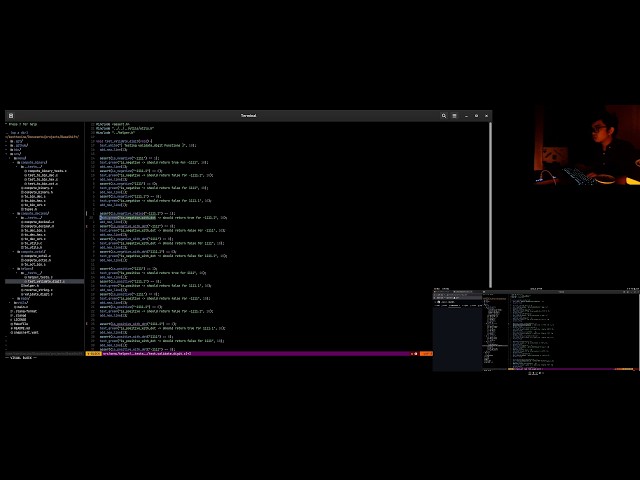Image resolution: width=640 pixels, height=480 pixels.
Task: Click the file path in status line
Action: 147,354
